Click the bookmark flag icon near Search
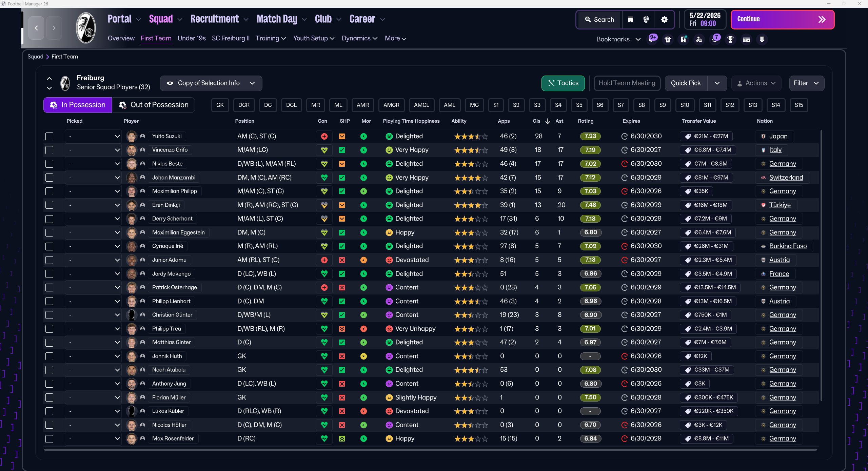This screenshot has width=868, height=471. pyautogui.click(x=630, y=20)
